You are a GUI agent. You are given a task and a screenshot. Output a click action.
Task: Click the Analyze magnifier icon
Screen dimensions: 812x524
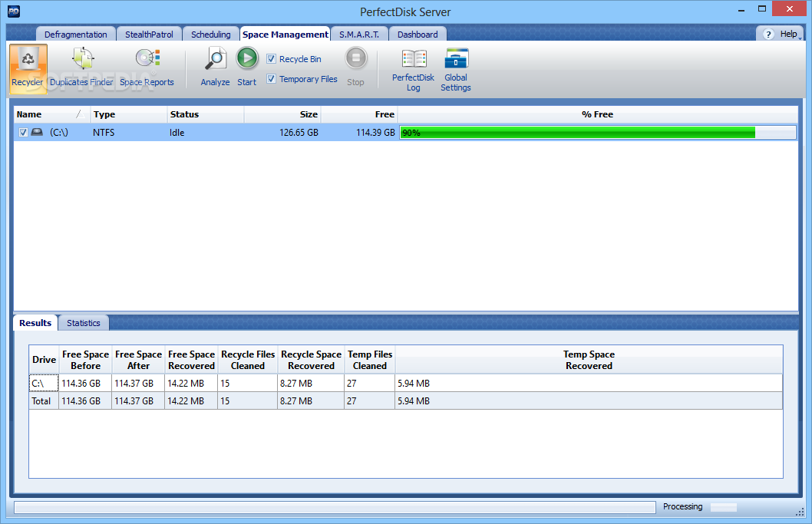pyautogui.click(x=216, y=58)
